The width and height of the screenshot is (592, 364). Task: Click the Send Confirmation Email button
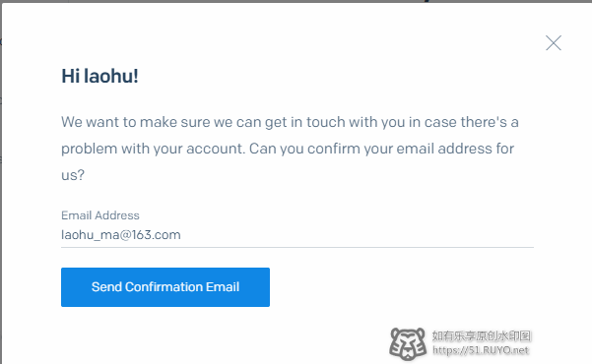point(165,287)
